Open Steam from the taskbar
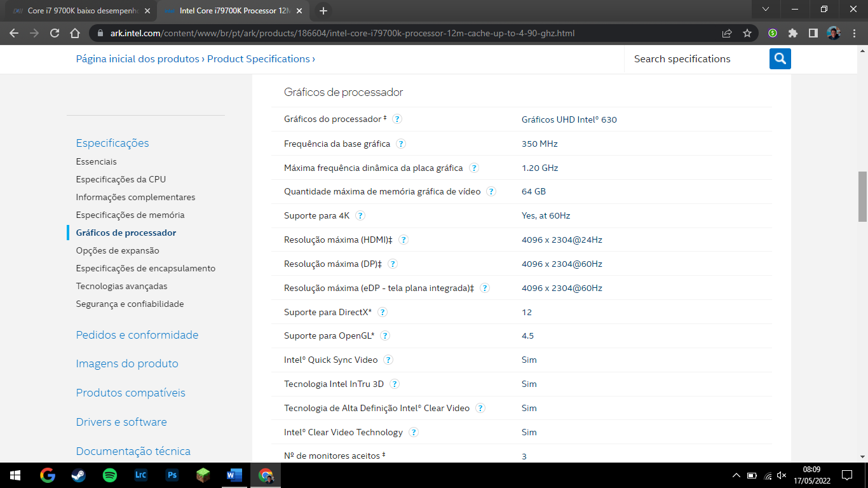Screen dimensions: 868x488 pos(79,475)
